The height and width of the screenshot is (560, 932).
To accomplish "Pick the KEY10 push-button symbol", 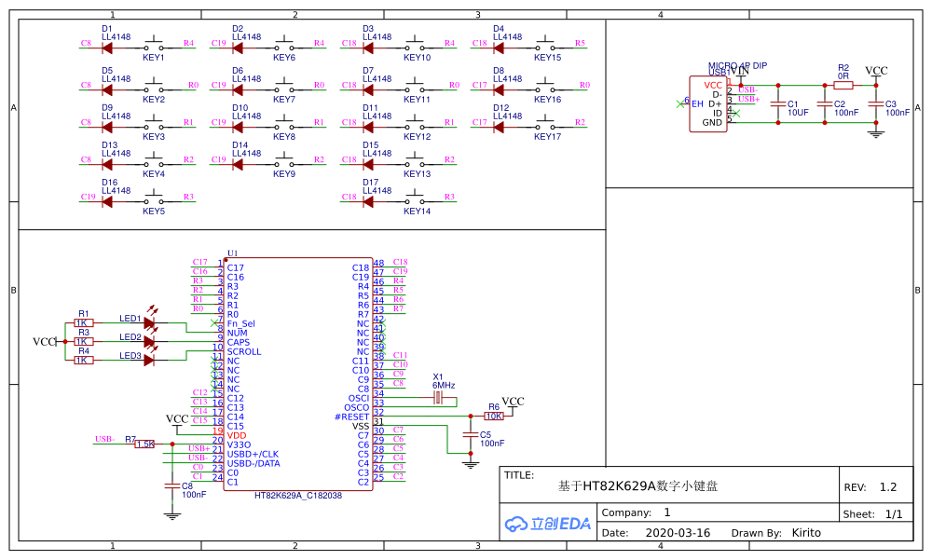I will [x=415, y=45].
